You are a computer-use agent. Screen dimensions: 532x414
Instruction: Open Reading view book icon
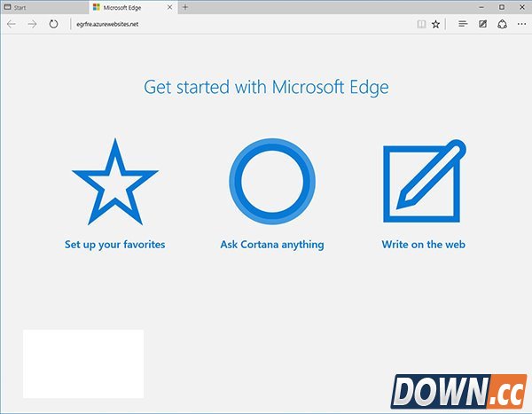[421, 24]
